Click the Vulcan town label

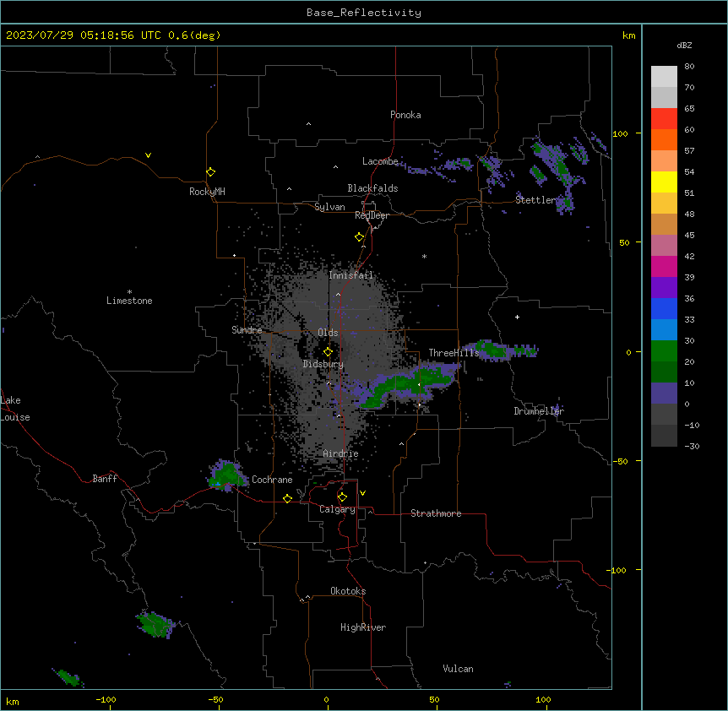pyautogui.click(x=458, y=669)
